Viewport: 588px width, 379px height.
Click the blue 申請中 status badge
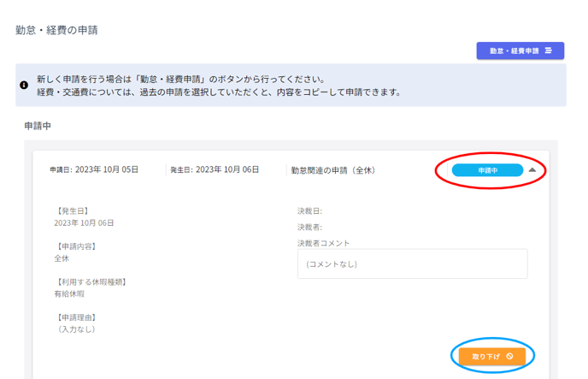click(487, 170)
